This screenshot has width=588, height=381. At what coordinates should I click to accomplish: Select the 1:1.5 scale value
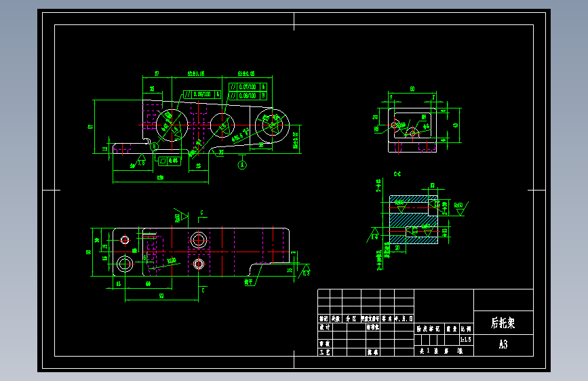coord(465,340)
